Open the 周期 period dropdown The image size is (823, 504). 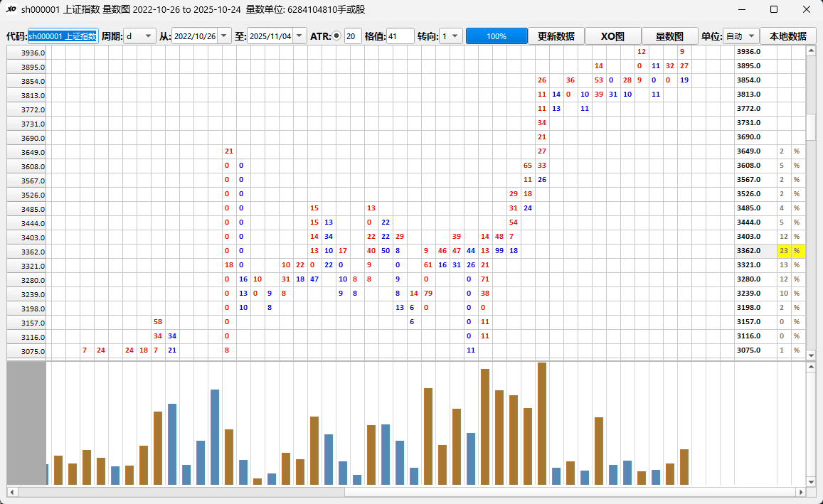click(x=148, y=36)
